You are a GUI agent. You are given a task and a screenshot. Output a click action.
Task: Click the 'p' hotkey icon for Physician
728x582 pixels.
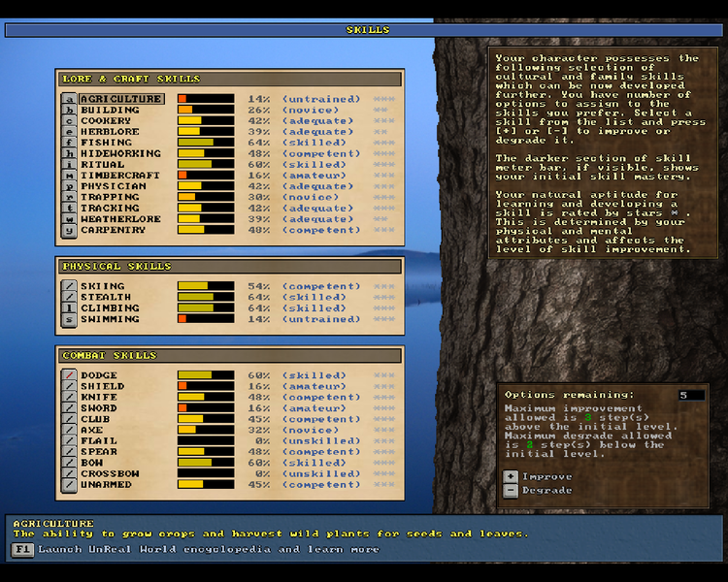(69, 186)
